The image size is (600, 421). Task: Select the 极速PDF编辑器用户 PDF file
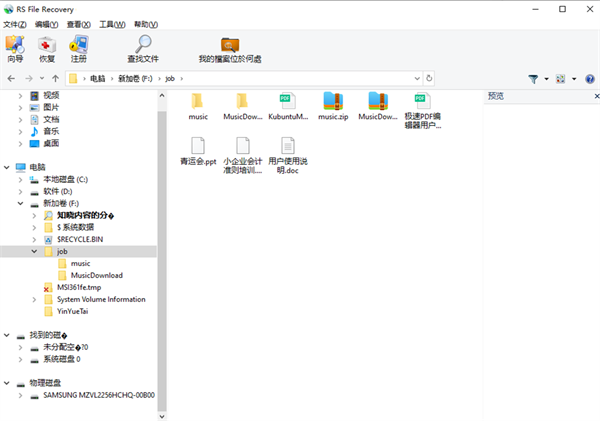pyautogui.click(x=422, y=111)
